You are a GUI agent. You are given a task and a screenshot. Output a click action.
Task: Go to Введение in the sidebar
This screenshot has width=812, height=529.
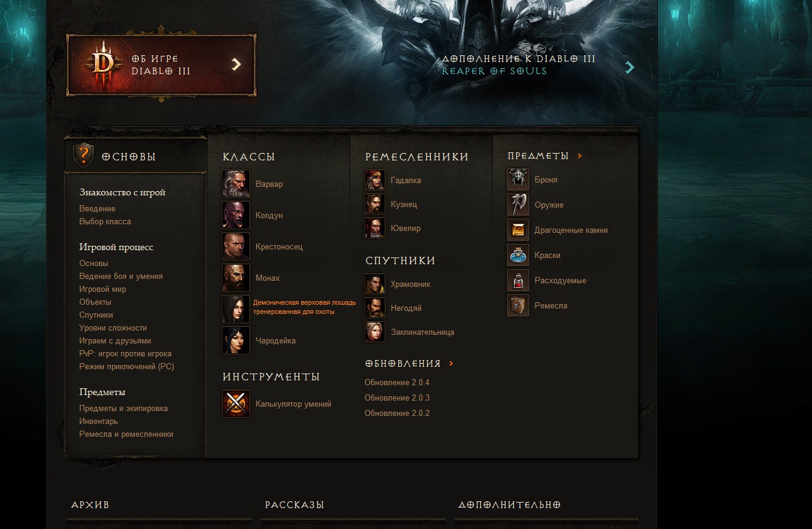[97, 209]
